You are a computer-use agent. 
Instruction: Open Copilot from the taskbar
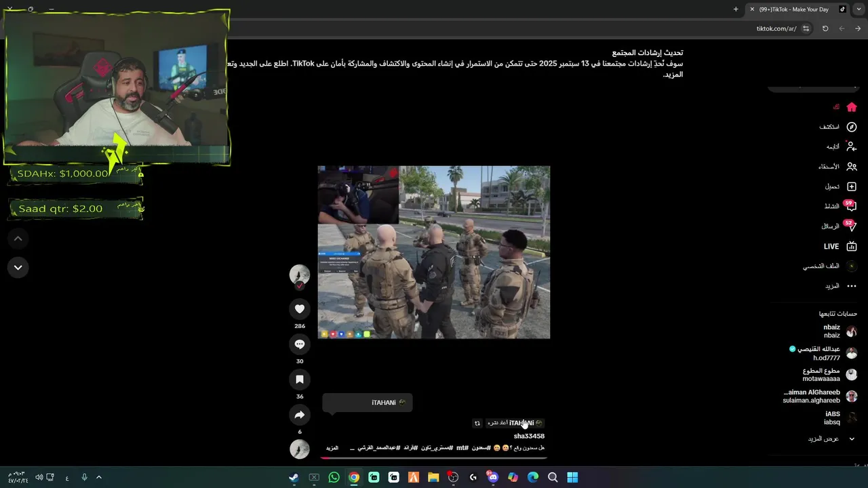(513, 477)
